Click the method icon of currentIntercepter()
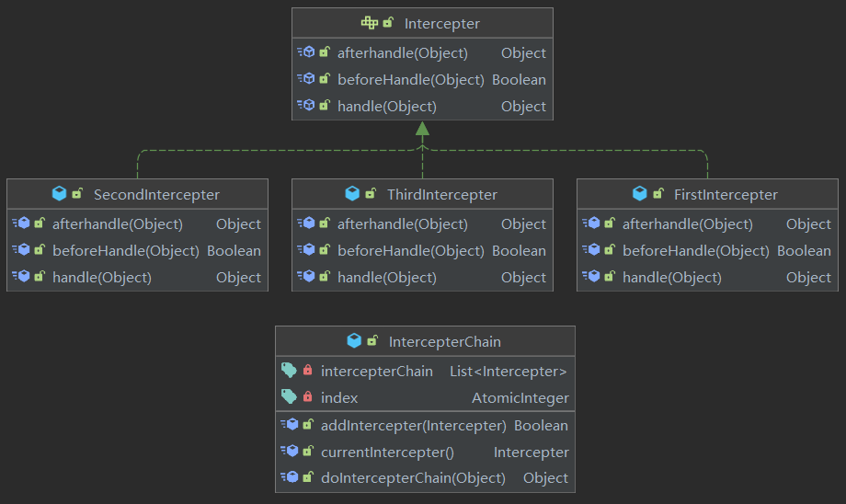The image size is (846, 504). pyautogui.click(x=290, y=451)
